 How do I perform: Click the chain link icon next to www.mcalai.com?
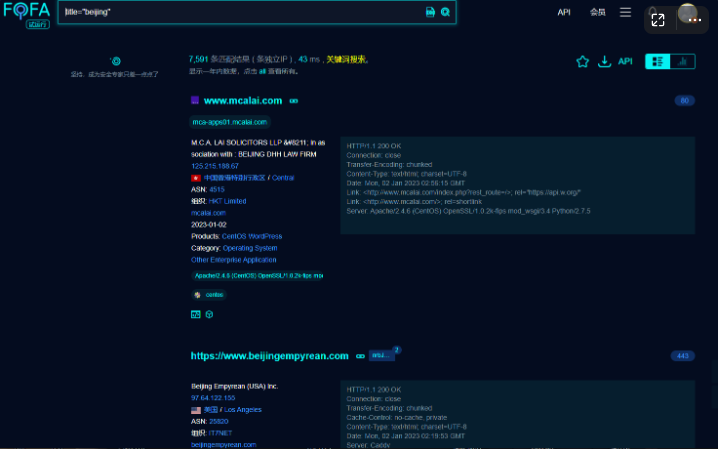(294, 101)
